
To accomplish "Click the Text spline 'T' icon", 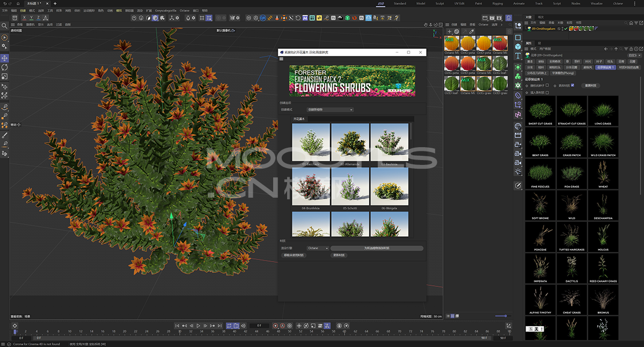I will click(x=518, y=56).
